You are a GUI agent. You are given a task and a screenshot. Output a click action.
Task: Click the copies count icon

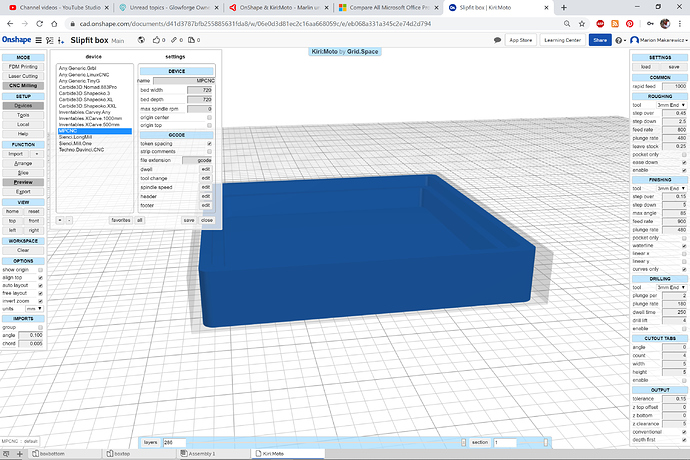point(191,40)
